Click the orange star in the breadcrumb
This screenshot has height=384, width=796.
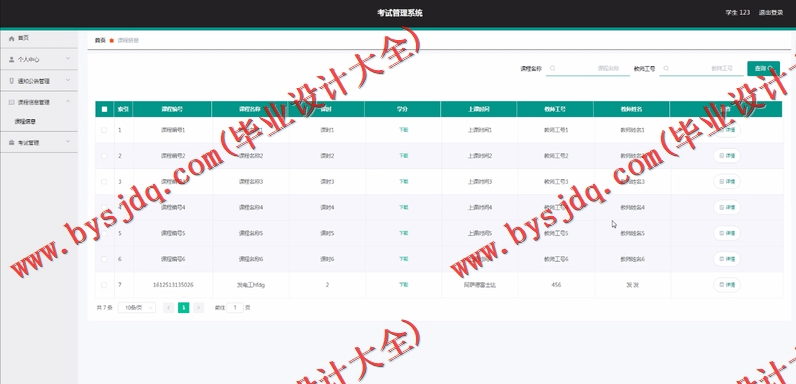pos(111,41)
